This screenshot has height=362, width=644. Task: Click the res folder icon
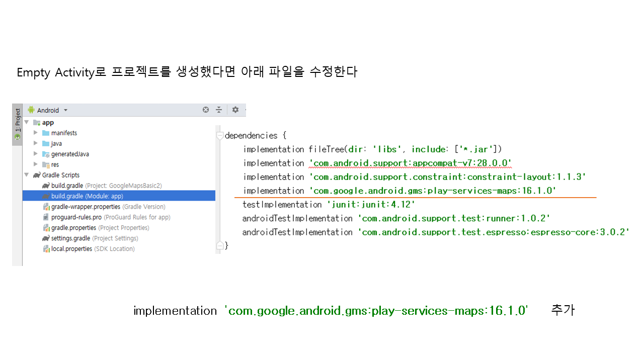pos(46,165)
